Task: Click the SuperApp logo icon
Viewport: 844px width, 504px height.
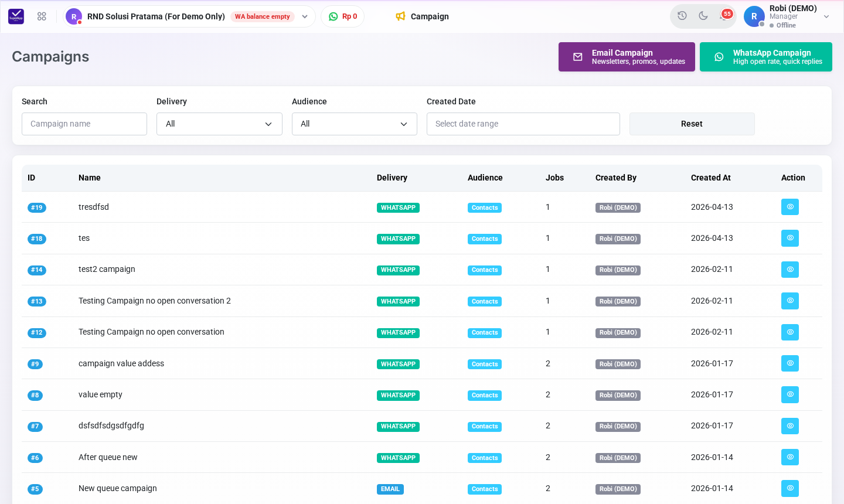Action: pos(16,16)
